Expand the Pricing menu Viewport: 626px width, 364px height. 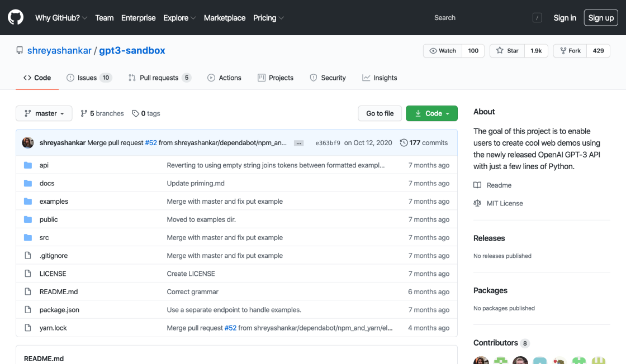(x=268, y=18)
